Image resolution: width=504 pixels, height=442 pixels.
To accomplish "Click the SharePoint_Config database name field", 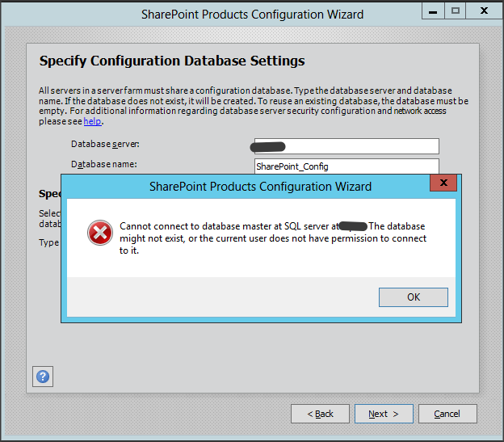I will pyautogui.click(x=346, y=166).
